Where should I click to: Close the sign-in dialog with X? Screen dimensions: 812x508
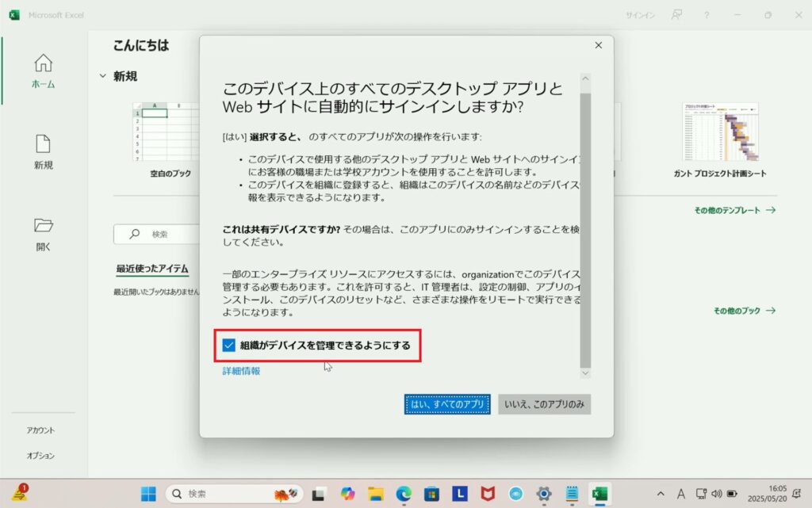598,45
